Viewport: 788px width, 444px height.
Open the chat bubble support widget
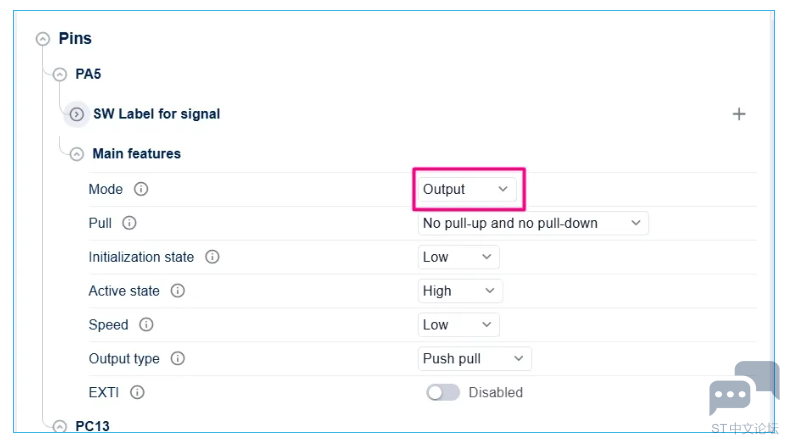tap(744, 388)
